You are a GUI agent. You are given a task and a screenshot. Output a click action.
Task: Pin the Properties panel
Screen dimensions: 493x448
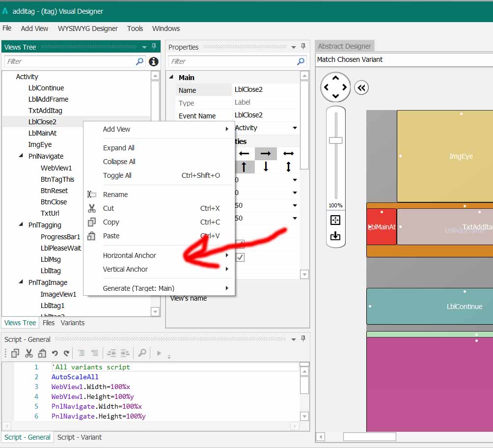pos(303,47)
